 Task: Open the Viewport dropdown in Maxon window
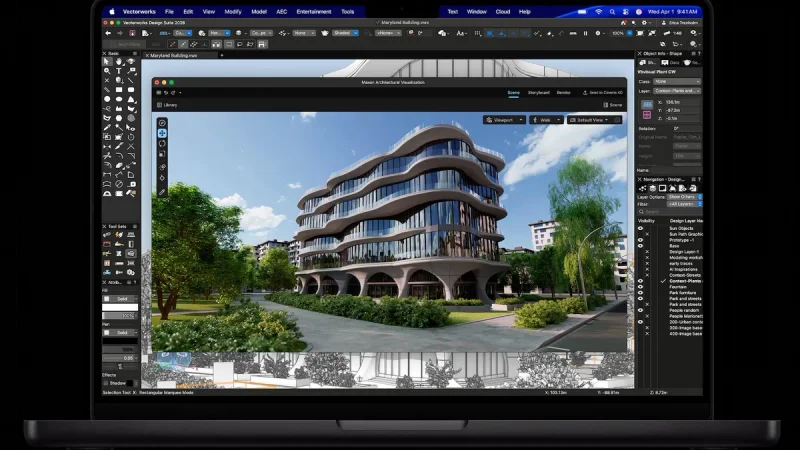(504, 120)
